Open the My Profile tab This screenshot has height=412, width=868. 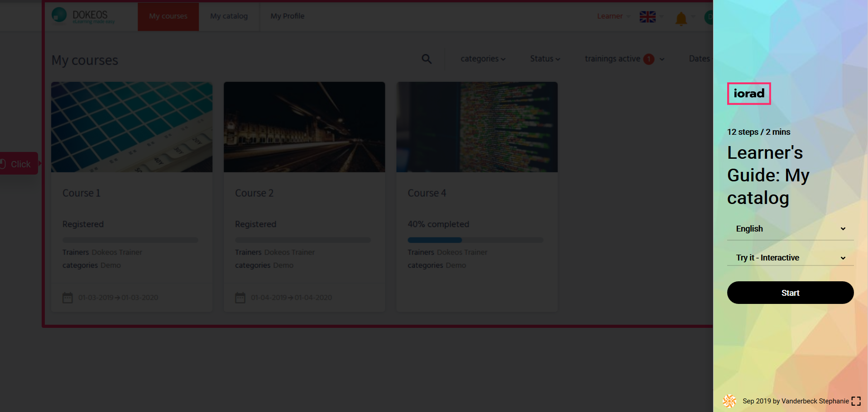(287, 16)
